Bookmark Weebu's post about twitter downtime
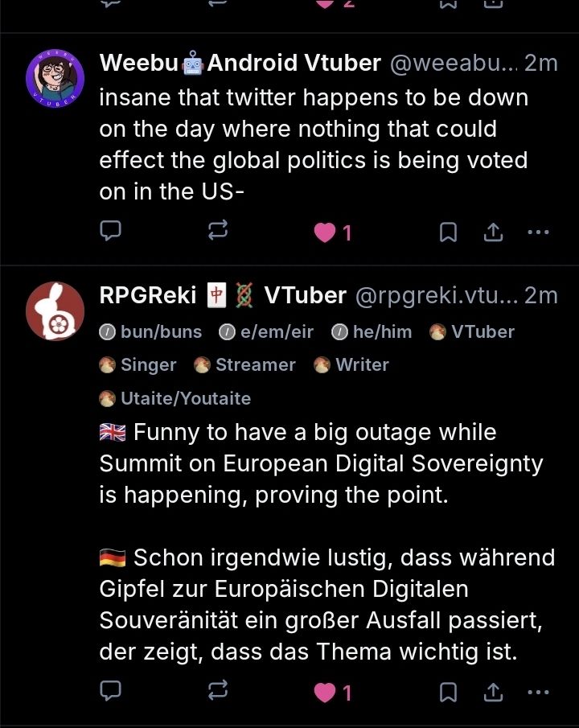 point(448,232)
